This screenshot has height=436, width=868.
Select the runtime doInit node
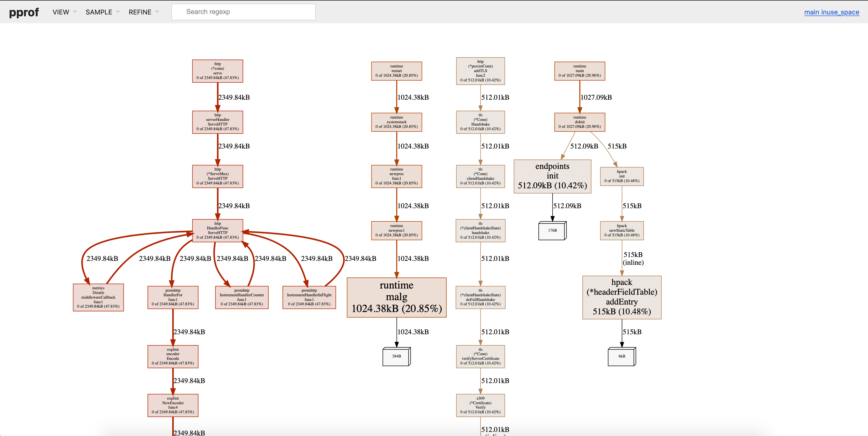click(x=579, y=122)
